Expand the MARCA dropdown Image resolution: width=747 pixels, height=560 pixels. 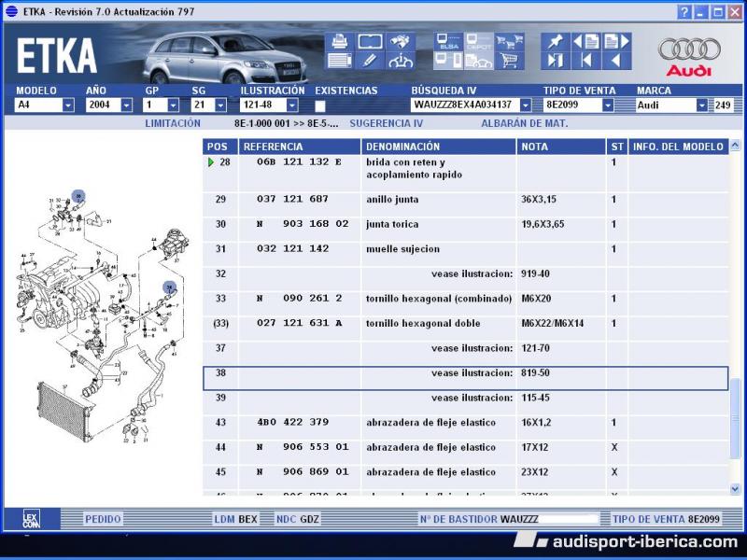pyautogui.click(x=702, y=105)
